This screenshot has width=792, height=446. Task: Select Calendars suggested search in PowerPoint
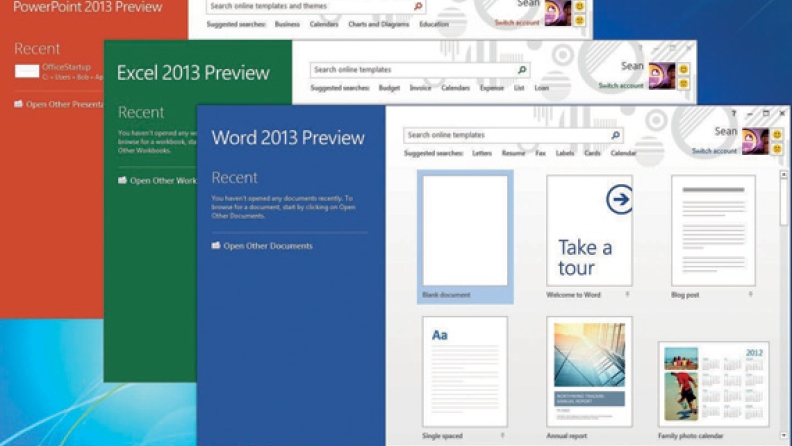pyautogui.click(x=324, y=24)
